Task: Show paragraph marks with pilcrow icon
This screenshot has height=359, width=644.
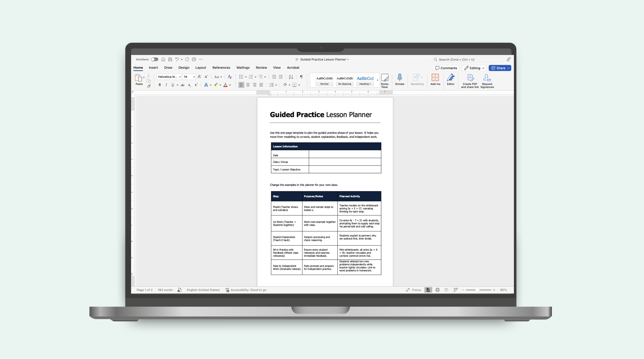Action: [x=301, y=77]
